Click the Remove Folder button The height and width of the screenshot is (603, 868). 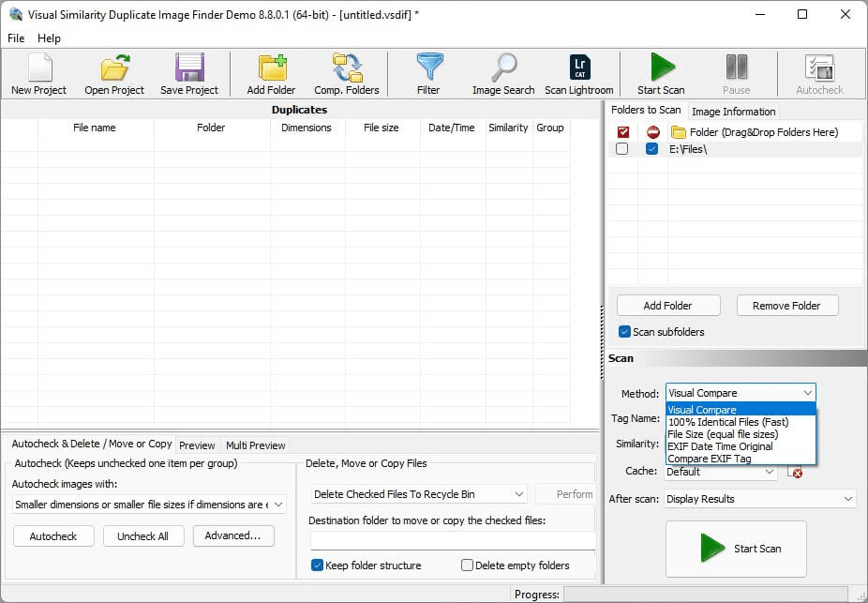[x=786, y=305]
